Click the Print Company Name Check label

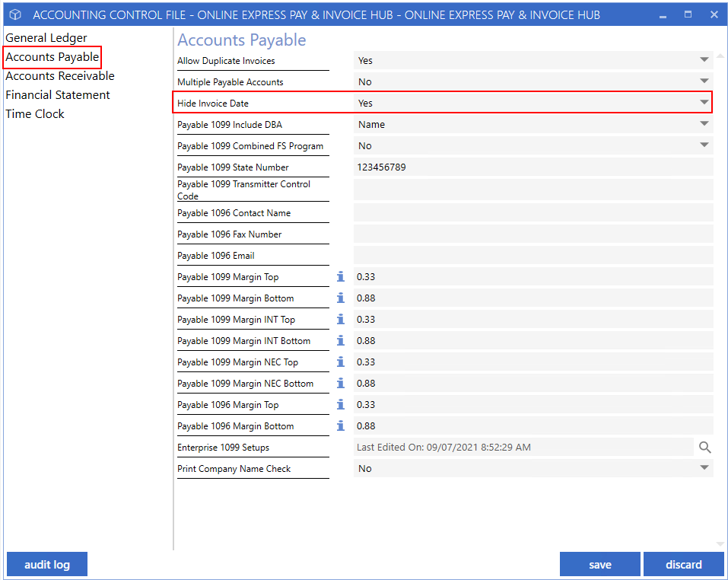tap(234, 469)
